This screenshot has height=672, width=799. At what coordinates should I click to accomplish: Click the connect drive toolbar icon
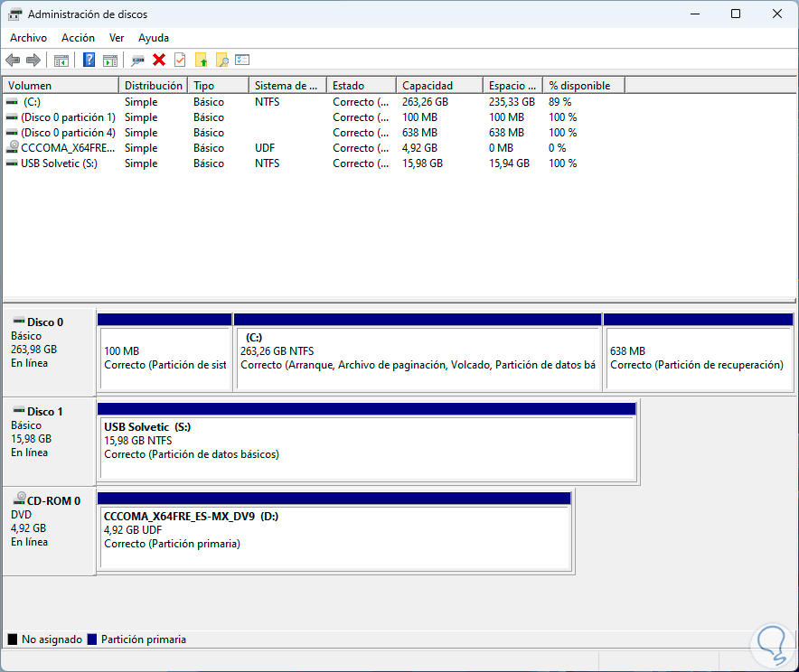tap(137, 60)
